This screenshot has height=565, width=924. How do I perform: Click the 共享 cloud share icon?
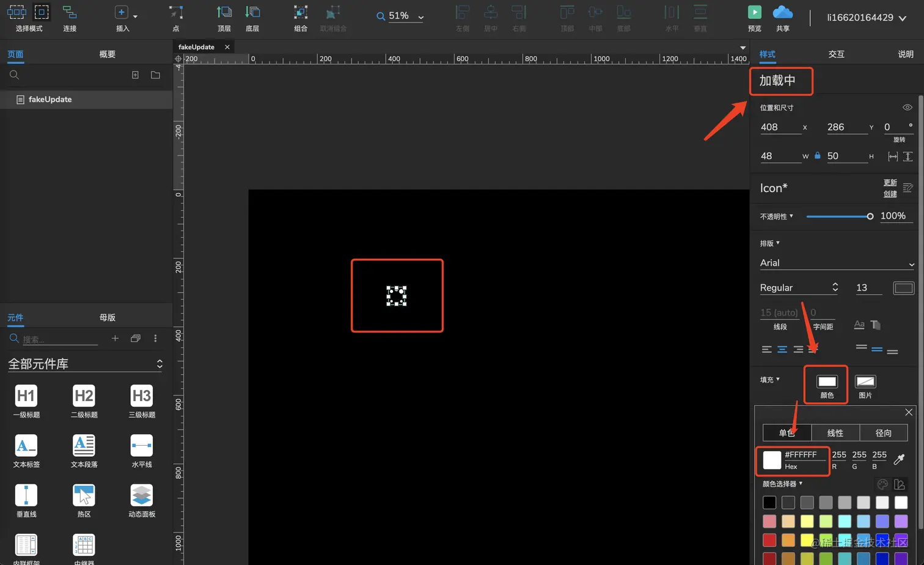coord(783,12)
